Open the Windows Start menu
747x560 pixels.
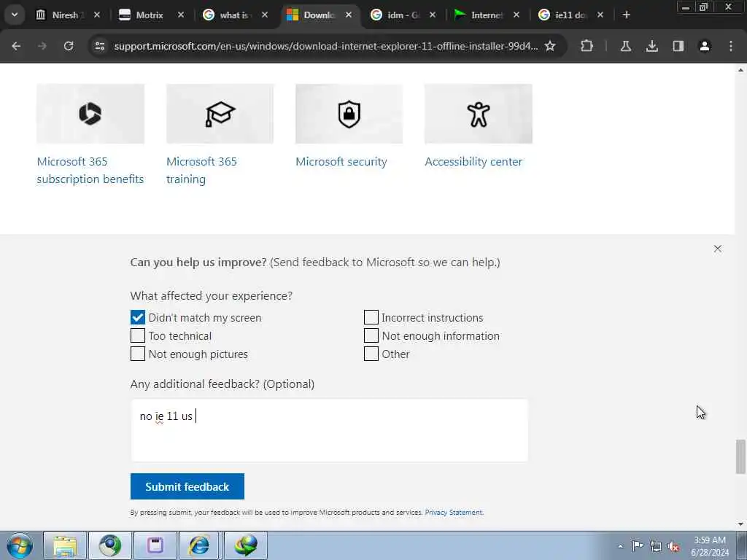[x=20, y=545]
